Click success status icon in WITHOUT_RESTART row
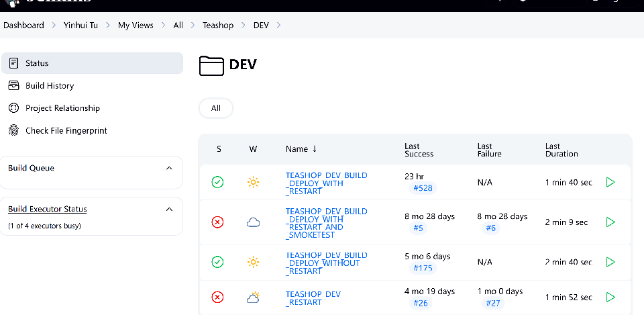644x315 pixels. [x=217, y=262]
